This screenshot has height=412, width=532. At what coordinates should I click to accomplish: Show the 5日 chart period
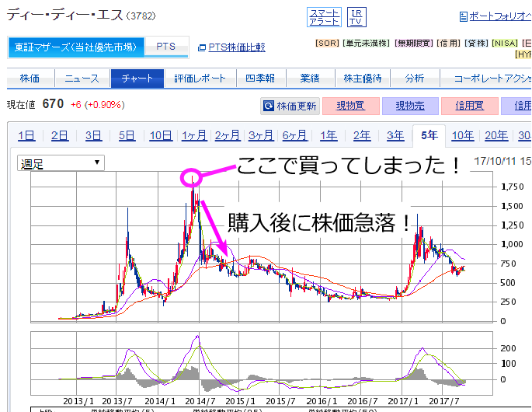(x=127, y=135)
